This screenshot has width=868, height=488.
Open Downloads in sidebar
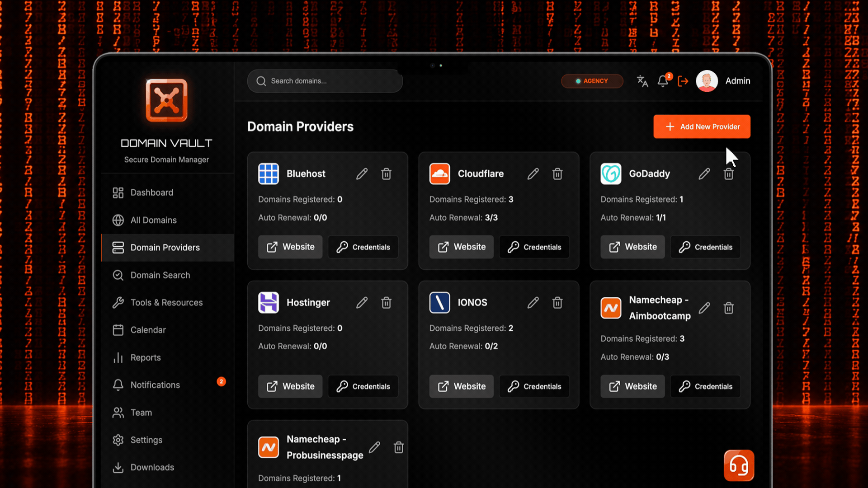click(x=168, y=468)
